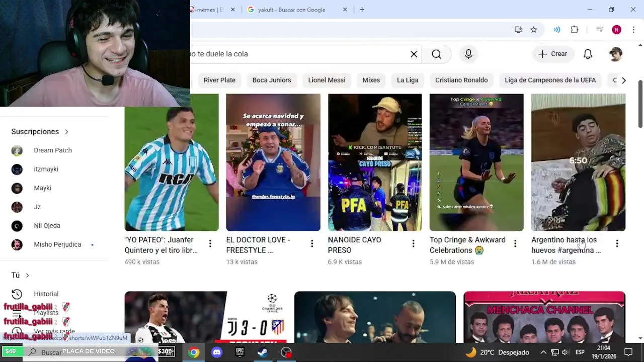
Task: Open Chrome from the taskbar
Action: (194, 352)
